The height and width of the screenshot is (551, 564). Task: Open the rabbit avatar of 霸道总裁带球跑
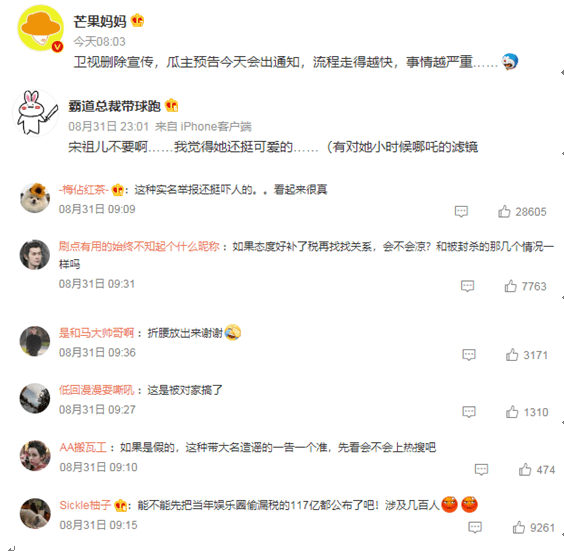click(36, 113)
